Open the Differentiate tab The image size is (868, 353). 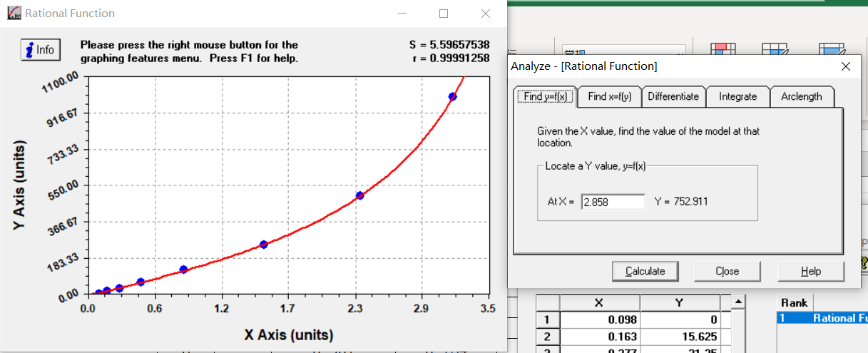(x=673, y=97)
